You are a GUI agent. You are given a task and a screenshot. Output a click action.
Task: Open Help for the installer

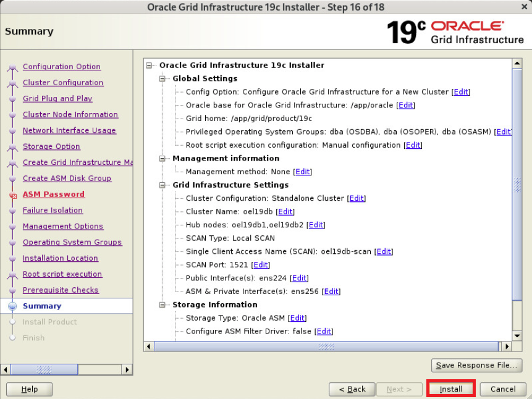[30, 389]
